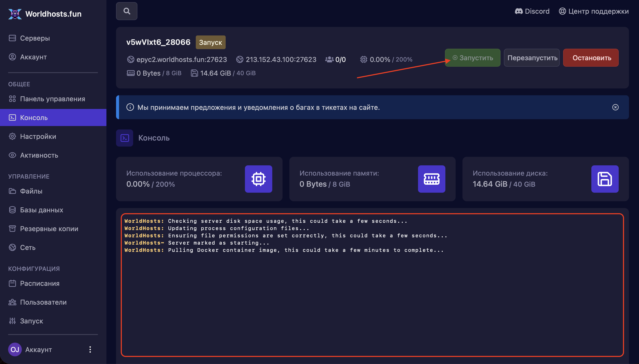
Task: Open account options three-dot menu
Action: [90, 349]
